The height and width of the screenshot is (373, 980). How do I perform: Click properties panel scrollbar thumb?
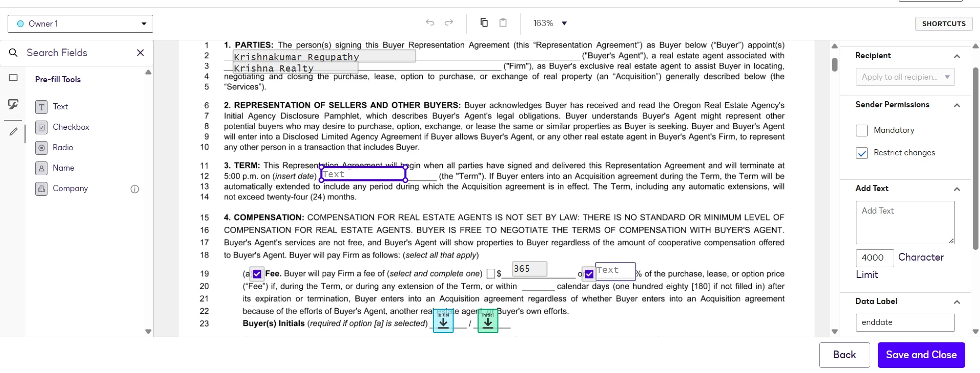click(x=975, y=158)
